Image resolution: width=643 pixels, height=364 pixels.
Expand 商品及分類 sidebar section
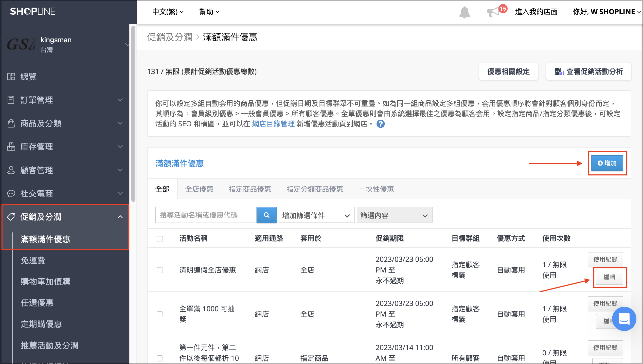point(120,123)
